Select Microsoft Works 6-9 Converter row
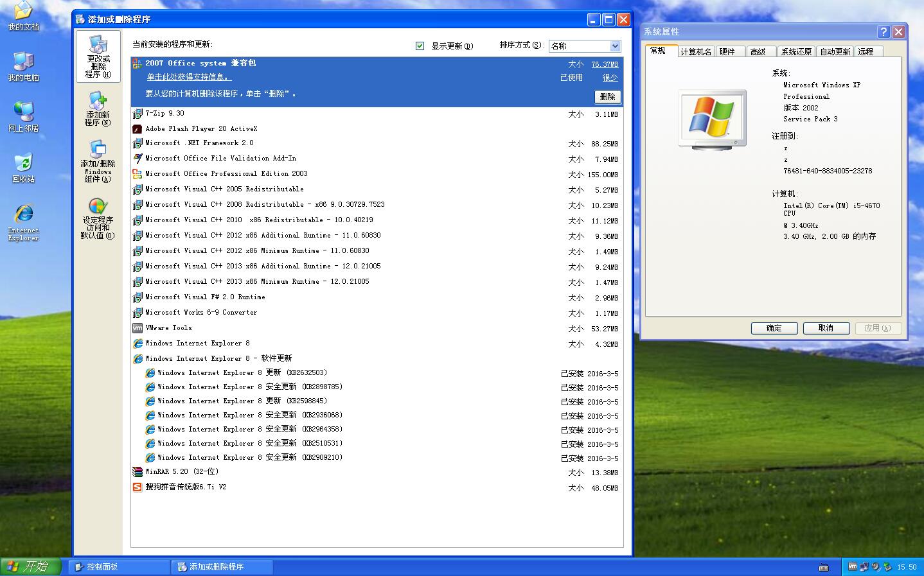 pos(377,313)
